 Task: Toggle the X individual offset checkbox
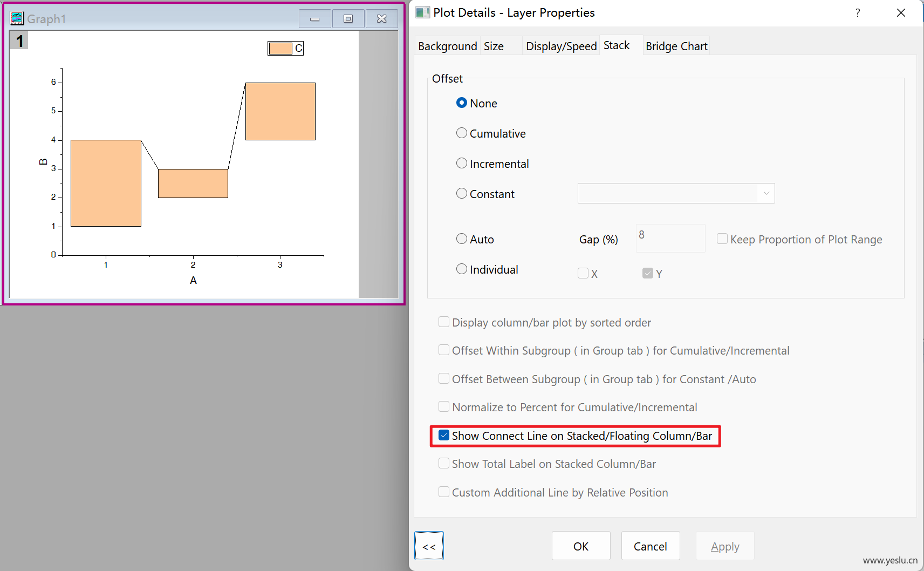[583, 273]
